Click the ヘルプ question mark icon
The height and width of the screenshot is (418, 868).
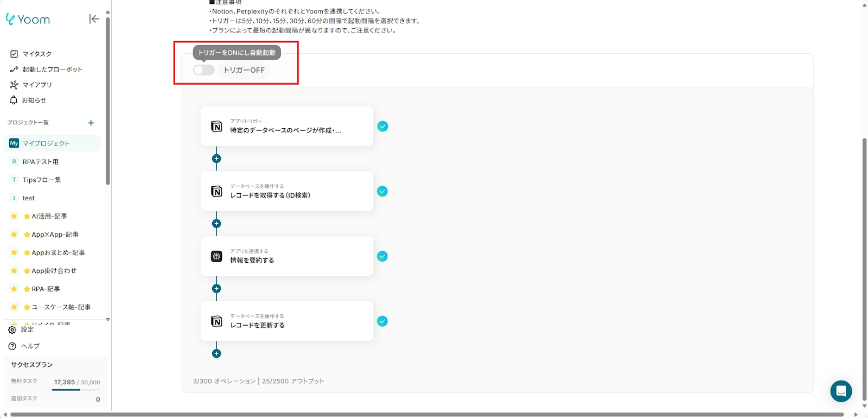pos(12,346)
